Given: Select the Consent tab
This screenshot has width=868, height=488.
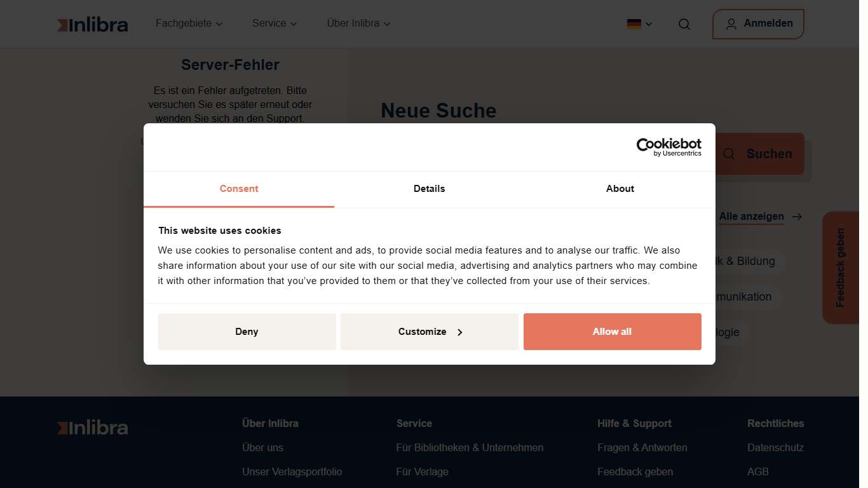Looking at the screenshot, I should 239,189.
